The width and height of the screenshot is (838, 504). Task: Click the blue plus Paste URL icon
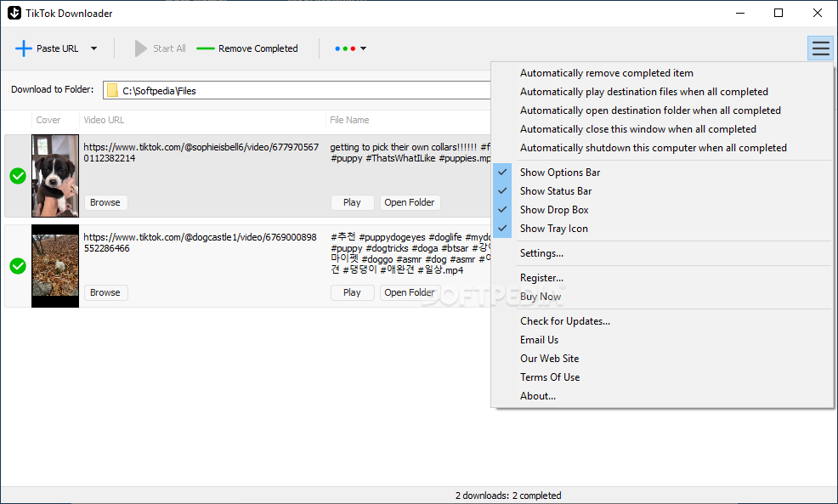pyautogui.click(x=24, y=48)
